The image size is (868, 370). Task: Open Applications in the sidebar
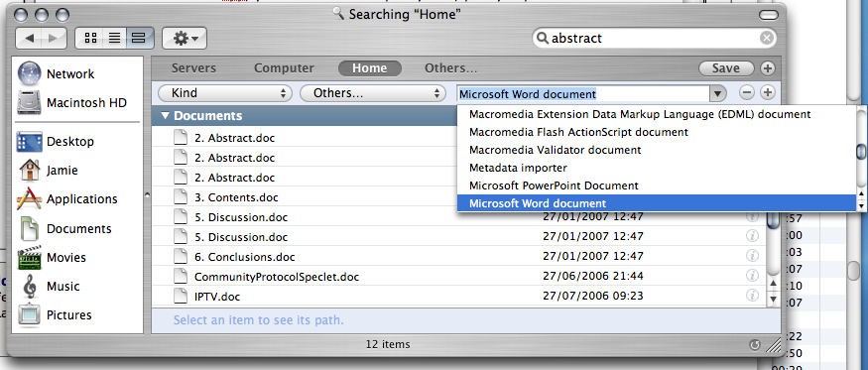[67, 198]
